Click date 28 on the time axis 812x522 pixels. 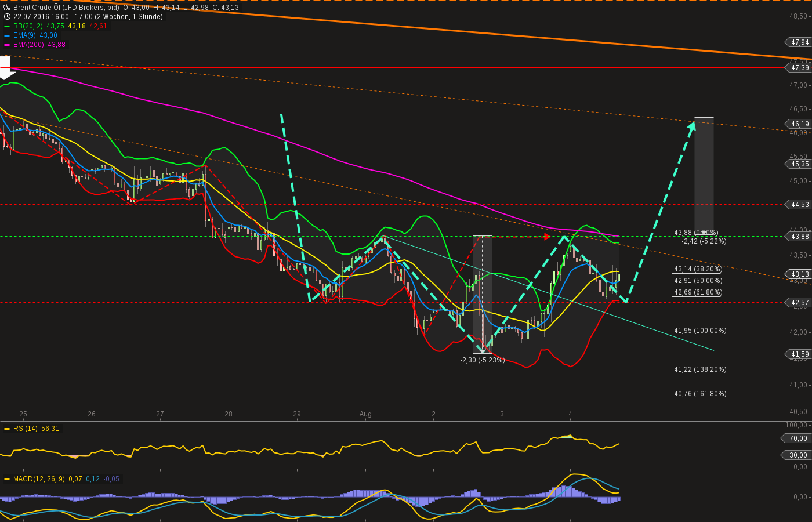(229, 414)
